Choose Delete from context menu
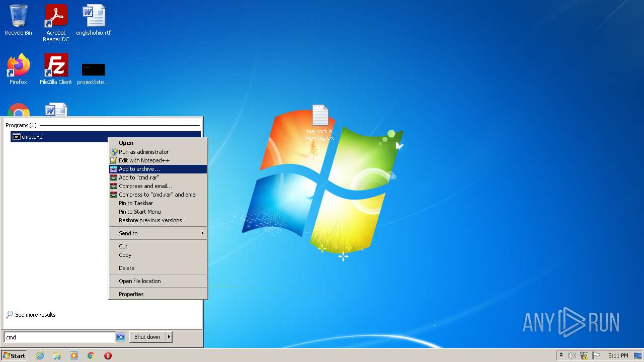The image size is (644, 362). point(158,268)
